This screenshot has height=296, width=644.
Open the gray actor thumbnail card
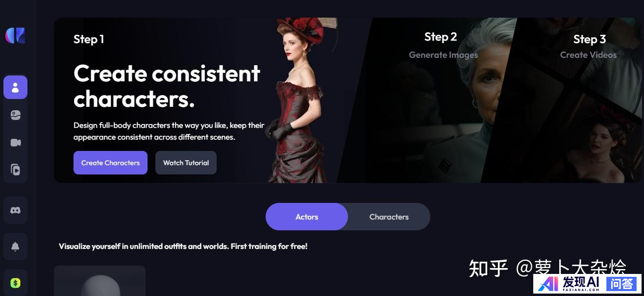(99, 281)
